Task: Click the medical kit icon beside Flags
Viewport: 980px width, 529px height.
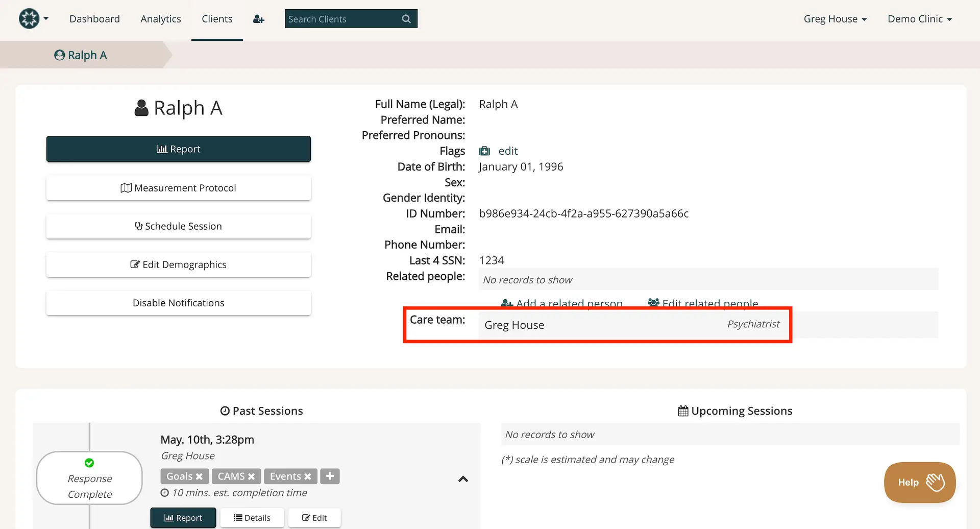Action: pyautogui.click(x=483, y=151)
